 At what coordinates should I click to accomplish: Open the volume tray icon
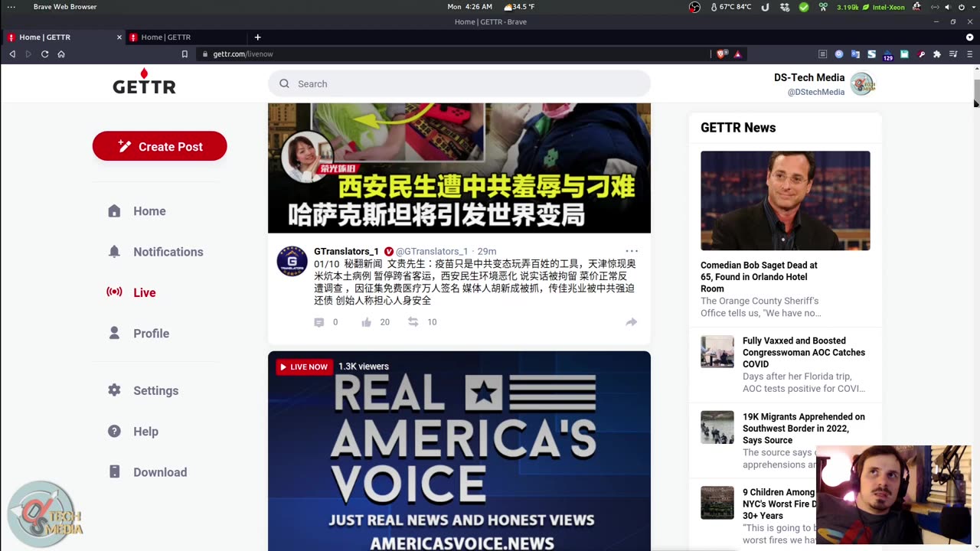pyautogui.click(x=948, y=7)
